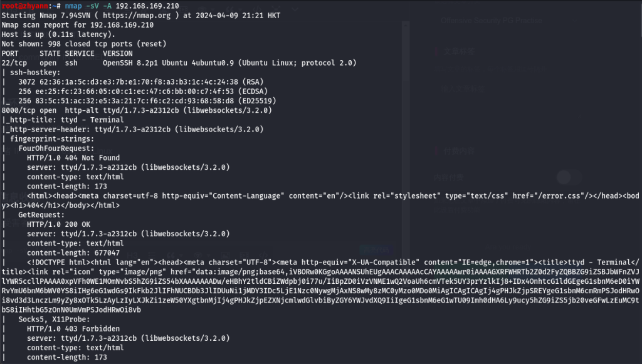This screenshot has height=364, width=642.
Task: Open the Offensive Security PG Practise dropdown
Action: click(508, 21)
